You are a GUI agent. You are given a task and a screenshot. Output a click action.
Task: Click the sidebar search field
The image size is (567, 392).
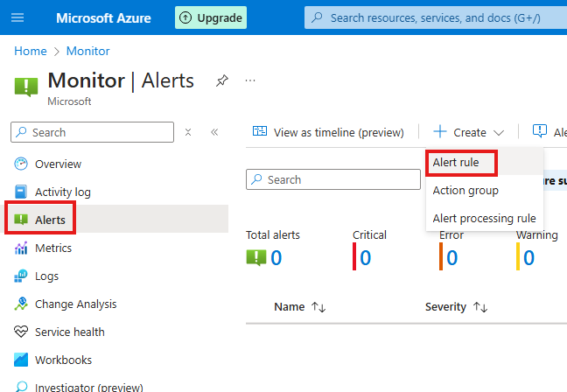(92, 132)
